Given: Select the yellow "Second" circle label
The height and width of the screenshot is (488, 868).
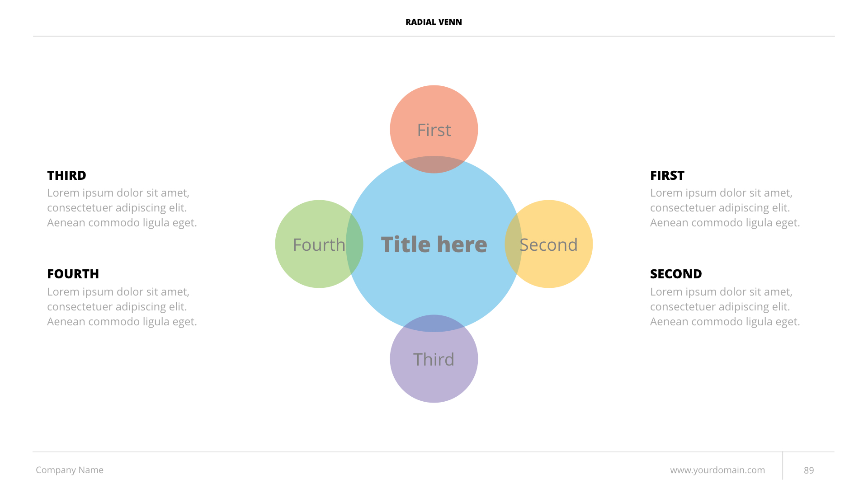Looking at the screenshot, I should [x=548, y=245].
